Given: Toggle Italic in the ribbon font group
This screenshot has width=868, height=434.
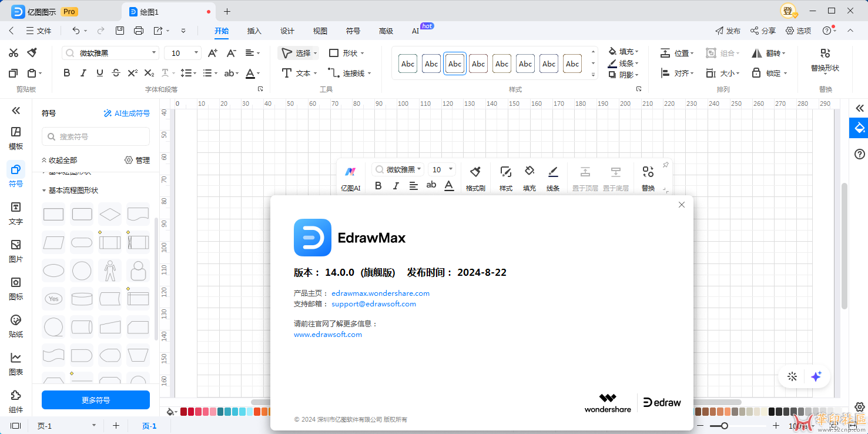Looking at the screenshot, I should 83,73.
